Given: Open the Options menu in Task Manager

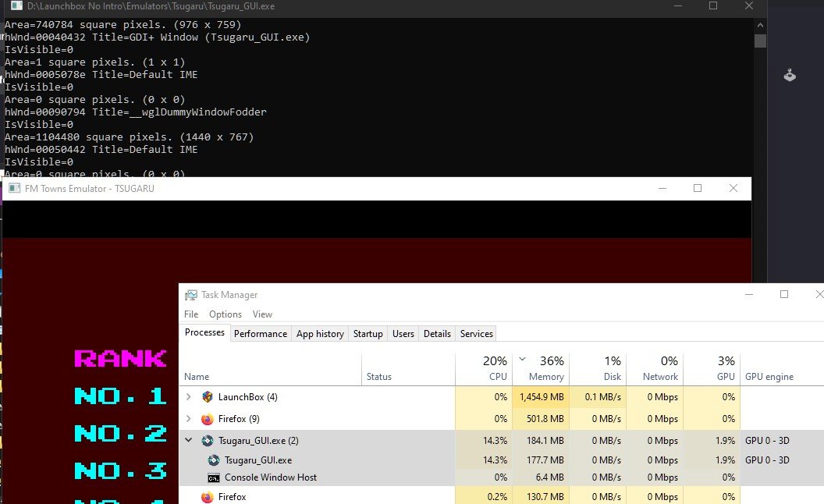Looking at the screenshot, I should click(x=226, y=314).
